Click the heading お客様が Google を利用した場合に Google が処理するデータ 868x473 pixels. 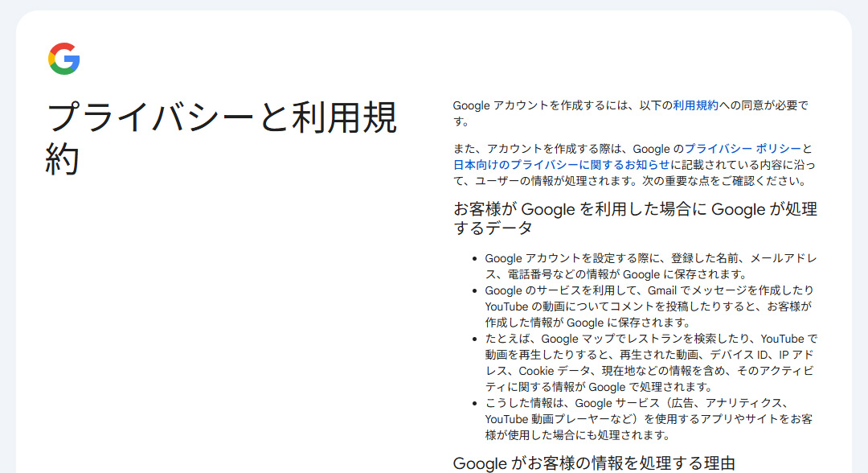[x=636, y=216]
